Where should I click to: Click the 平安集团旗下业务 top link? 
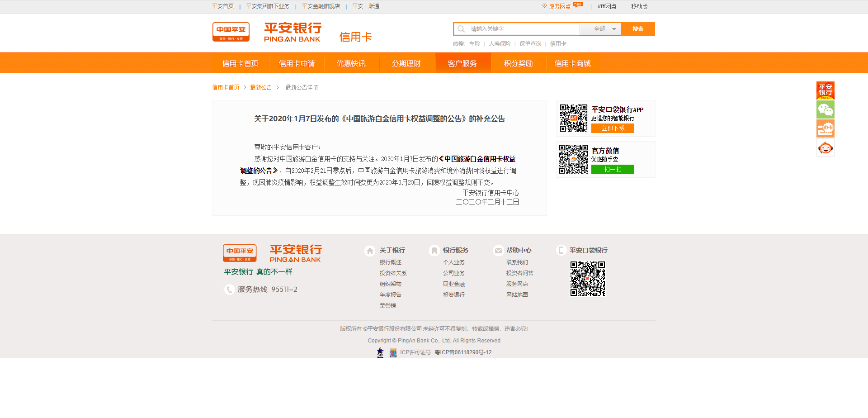(x=268, y=6)
